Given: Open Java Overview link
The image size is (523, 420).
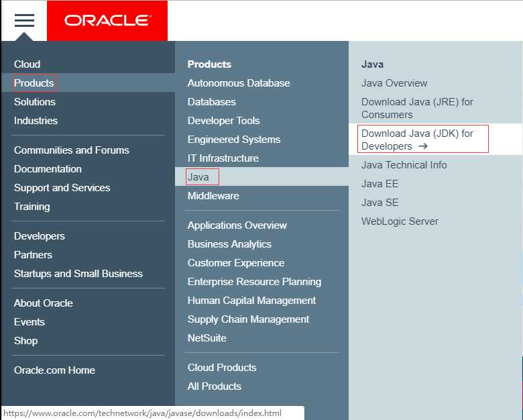Looking at the screenshot, I should click(394, 83).
